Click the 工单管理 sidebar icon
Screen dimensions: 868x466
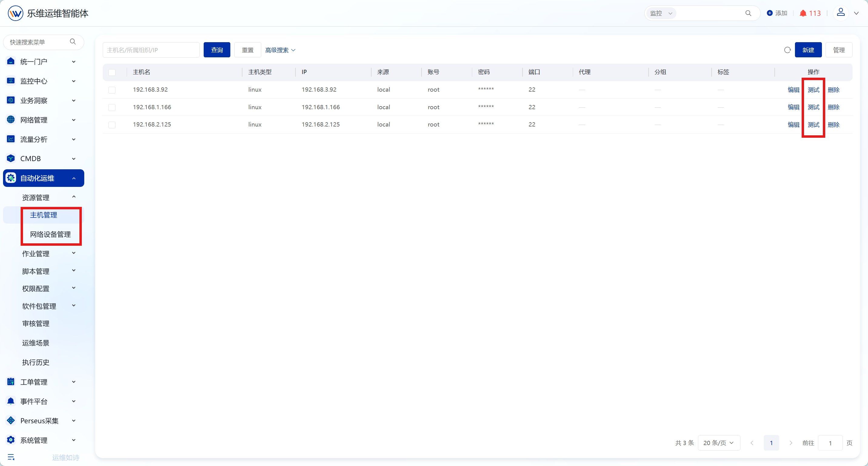pyautogui.click(x=11, y=382)
